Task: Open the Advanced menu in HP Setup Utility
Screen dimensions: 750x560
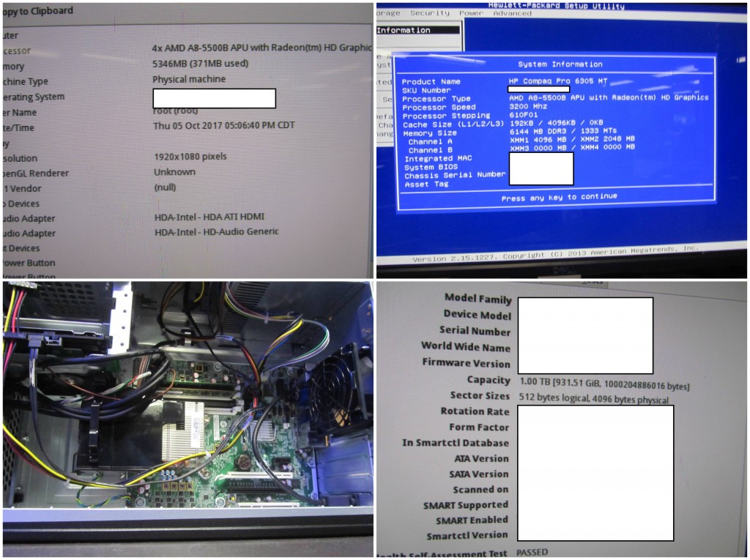Action: [x=512, y=13]
